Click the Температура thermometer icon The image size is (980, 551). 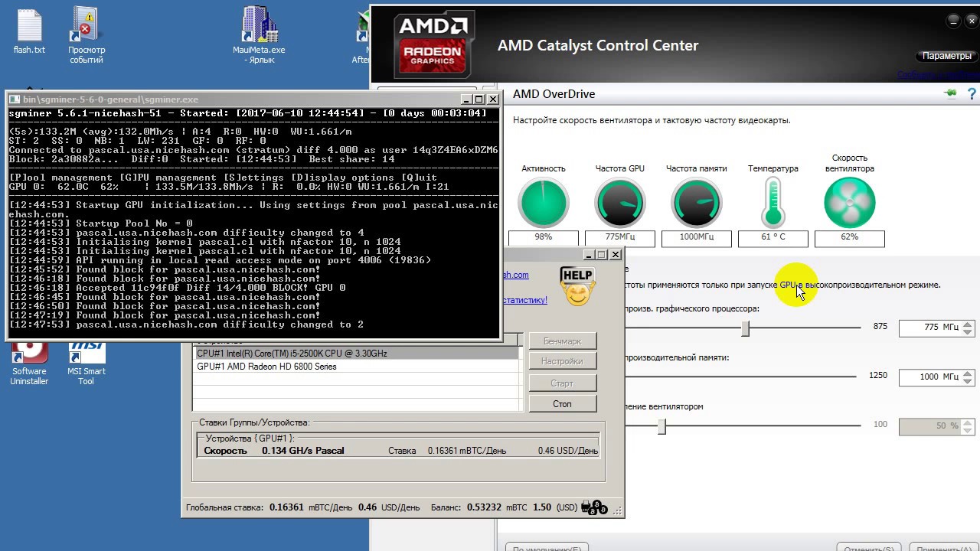coord(773,203)
